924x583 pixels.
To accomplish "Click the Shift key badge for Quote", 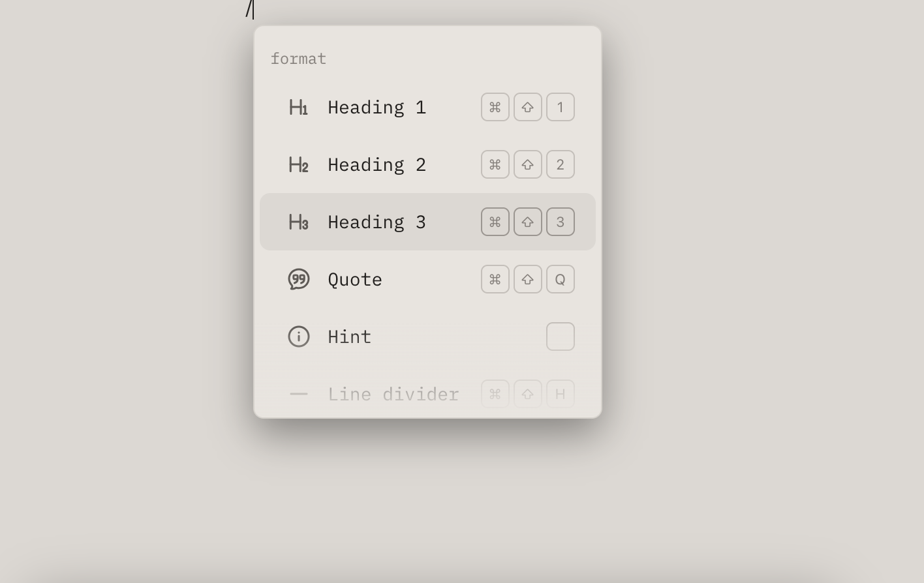I will [527, 279].
